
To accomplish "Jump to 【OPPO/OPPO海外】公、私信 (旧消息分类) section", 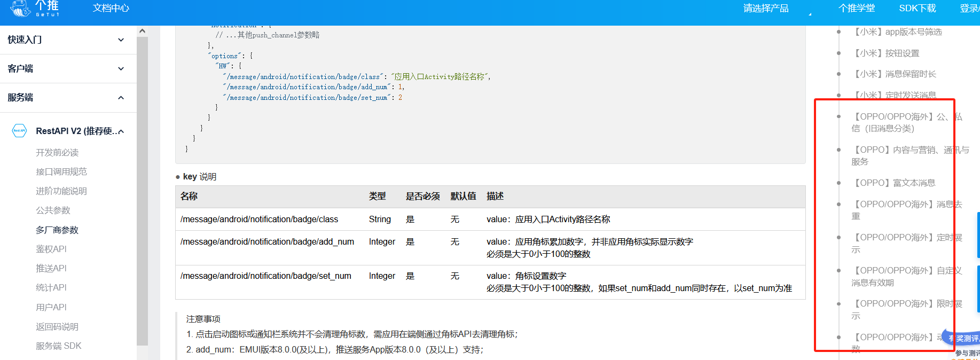I will point(906,122).
